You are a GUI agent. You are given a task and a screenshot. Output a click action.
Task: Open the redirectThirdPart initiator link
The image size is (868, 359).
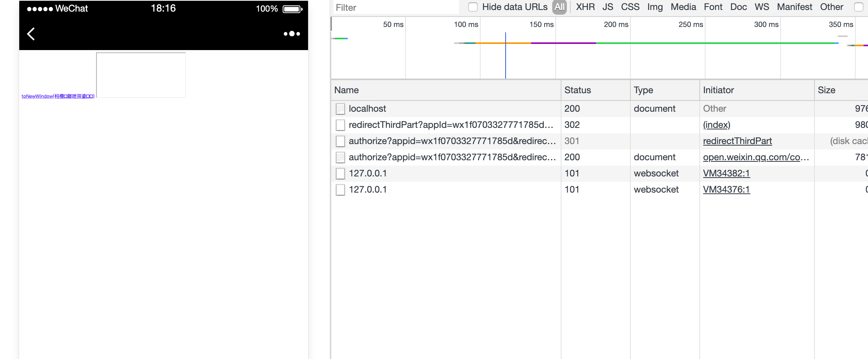pyautogui.click(x=737, y=141)
